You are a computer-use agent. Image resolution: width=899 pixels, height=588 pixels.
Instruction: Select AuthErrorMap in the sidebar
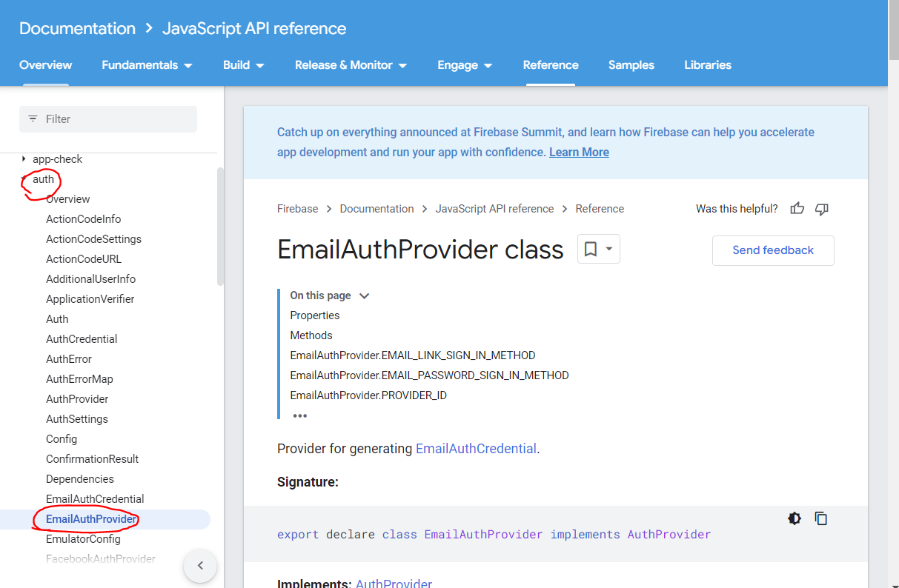[79, 379]
